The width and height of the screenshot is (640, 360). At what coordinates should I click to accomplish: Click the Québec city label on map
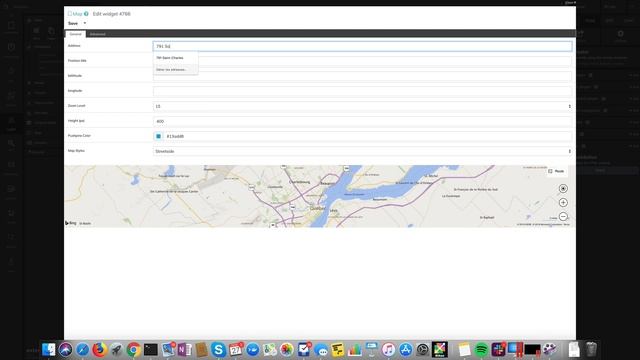(x=318, y=208)
